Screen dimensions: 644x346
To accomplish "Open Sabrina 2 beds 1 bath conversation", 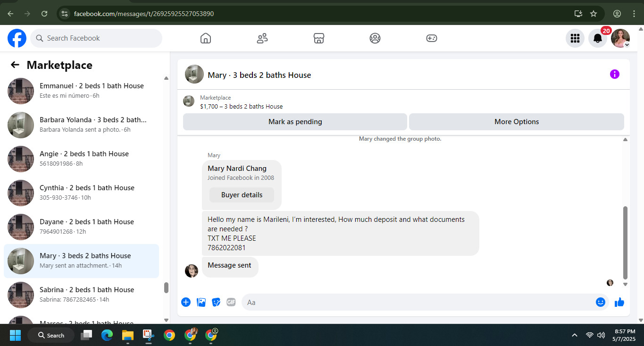I will tap(81, 295).
